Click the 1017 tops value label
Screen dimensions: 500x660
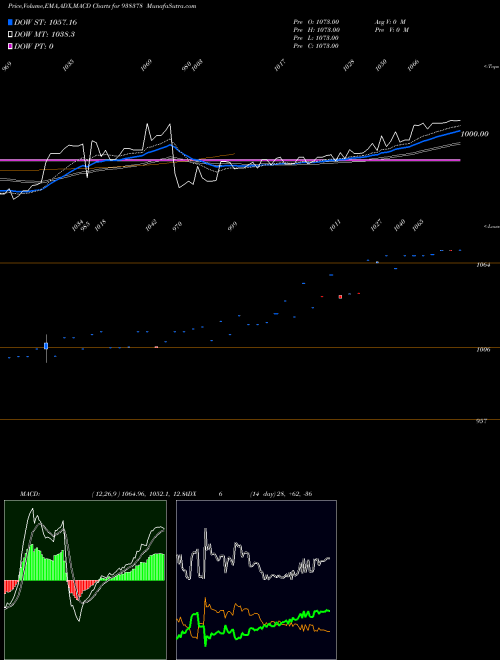point(280,65)
